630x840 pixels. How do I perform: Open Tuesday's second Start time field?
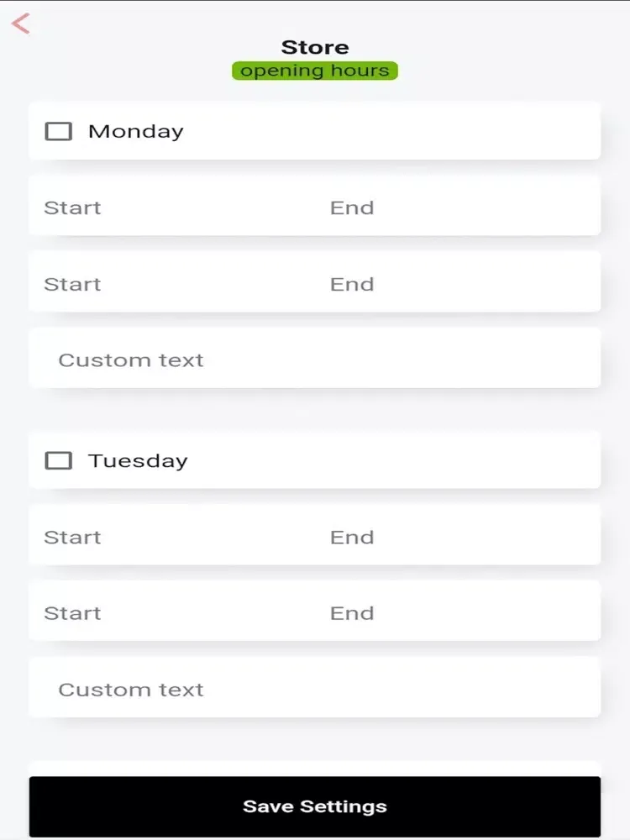[x=171, y=612]
